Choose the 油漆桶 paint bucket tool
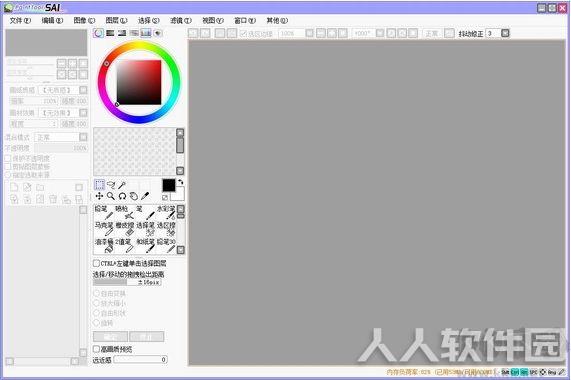Screen dimensions: 571x380 pos(104,245)
